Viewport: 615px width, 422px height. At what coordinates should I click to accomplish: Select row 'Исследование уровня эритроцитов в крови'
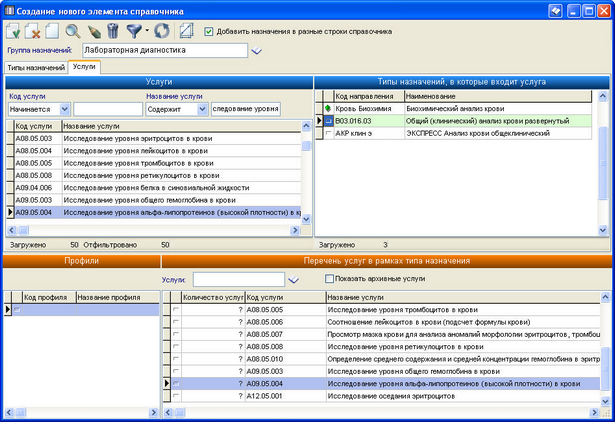click(158, 138)
